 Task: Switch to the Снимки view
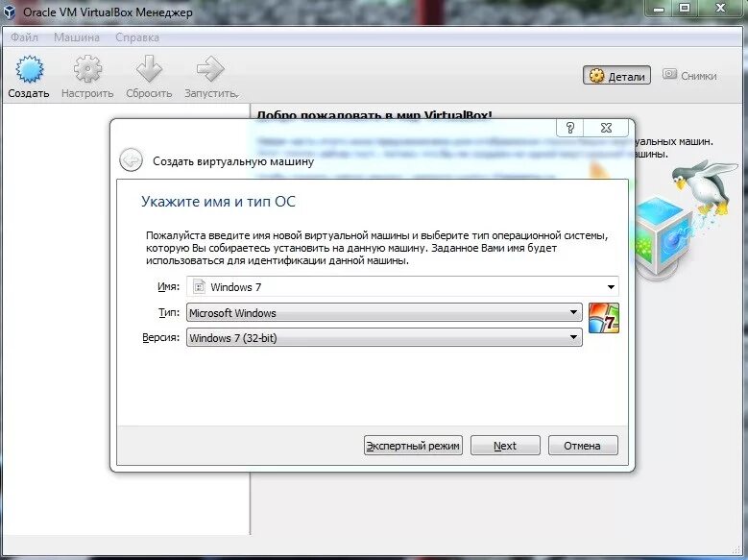tap(689, 76)
